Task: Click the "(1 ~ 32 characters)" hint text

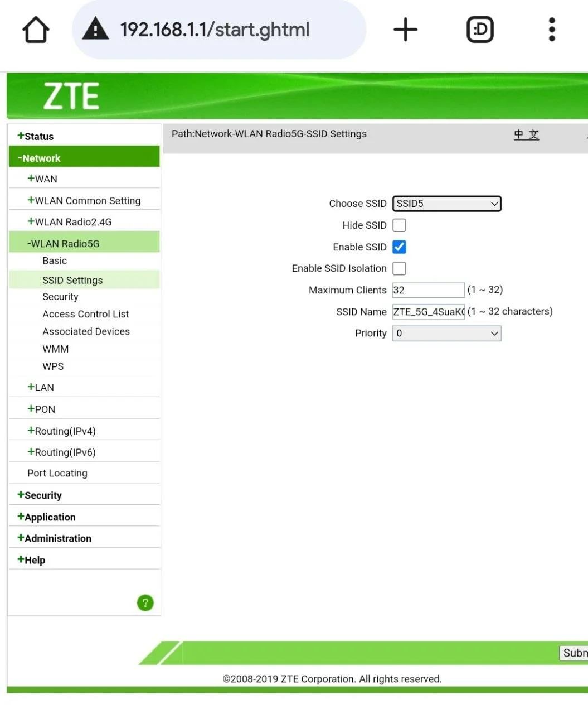Action: pyautogui.click(x=510, y=311)
